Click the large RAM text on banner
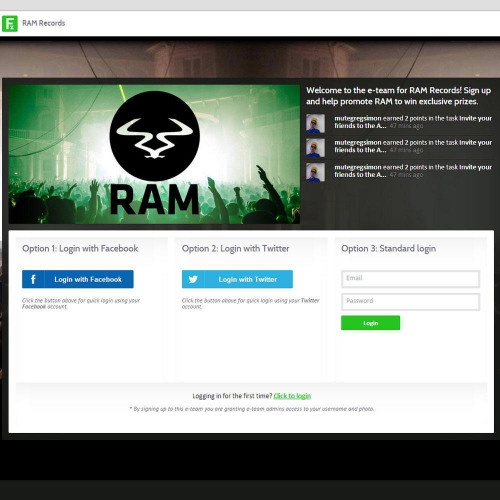Image resolution: width=500 pixels, height=500 pixels. point(154,199)
